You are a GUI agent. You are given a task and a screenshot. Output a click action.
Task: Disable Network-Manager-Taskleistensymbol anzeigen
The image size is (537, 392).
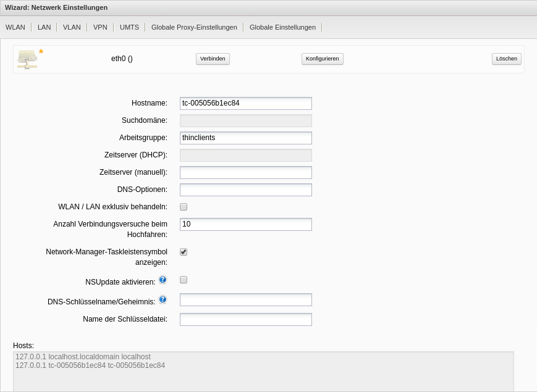[183, 252]
